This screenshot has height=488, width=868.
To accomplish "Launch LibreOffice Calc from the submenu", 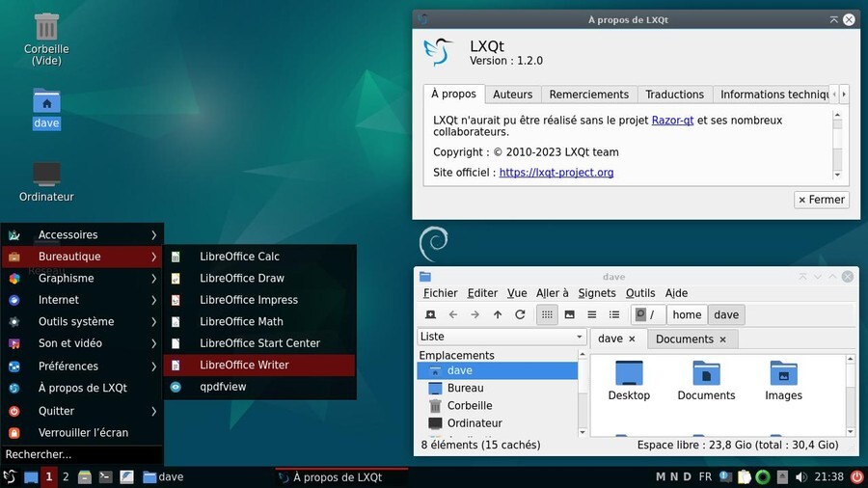I will [259, 257].
